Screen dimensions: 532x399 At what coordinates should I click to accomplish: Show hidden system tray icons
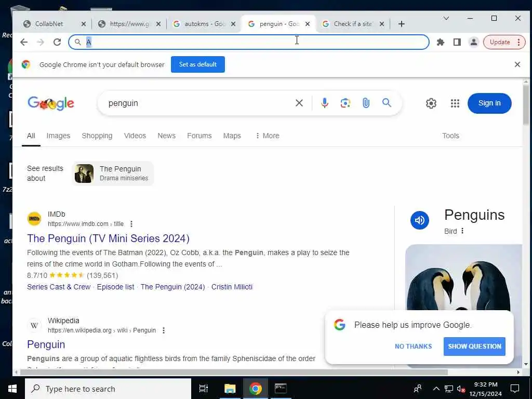(x=436, y=389)
